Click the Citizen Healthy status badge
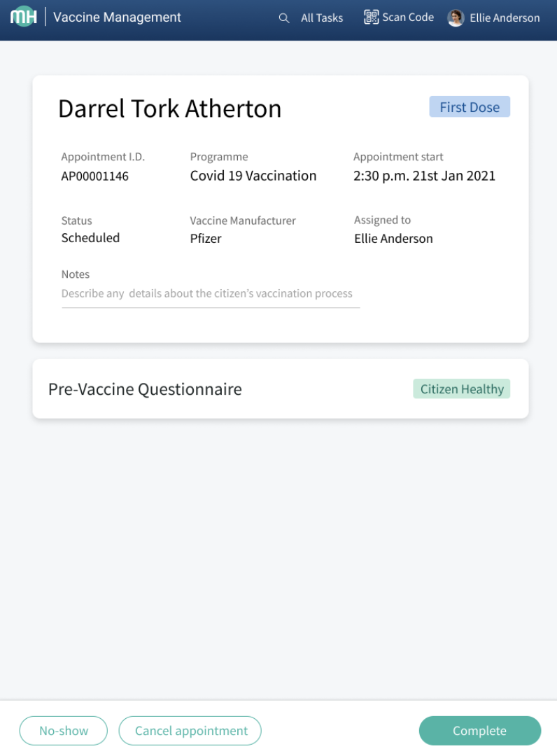Viewport: 557px width, 756px height. 462,389
